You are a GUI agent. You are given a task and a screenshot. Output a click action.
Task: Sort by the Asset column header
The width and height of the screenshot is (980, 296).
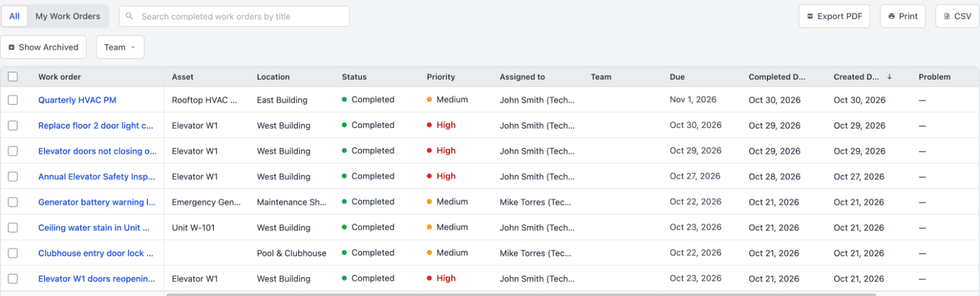pyautogui.click(x=182, y=77)
